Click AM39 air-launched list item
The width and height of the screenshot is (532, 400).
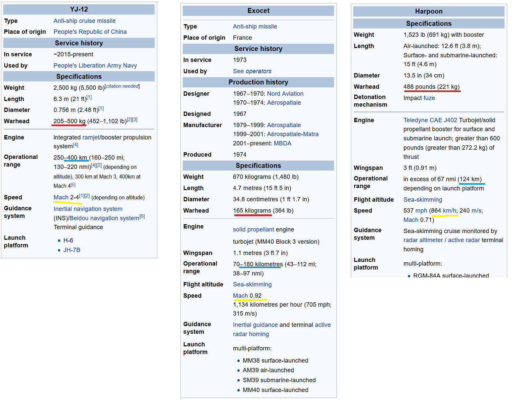coord(268,370)
